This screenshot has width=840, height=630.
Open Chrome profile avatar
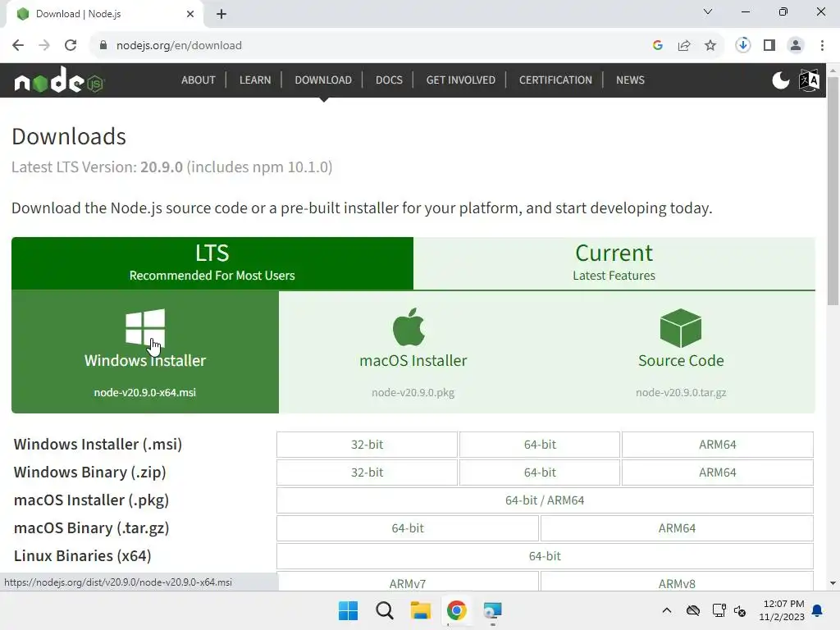tap(796, 46)
